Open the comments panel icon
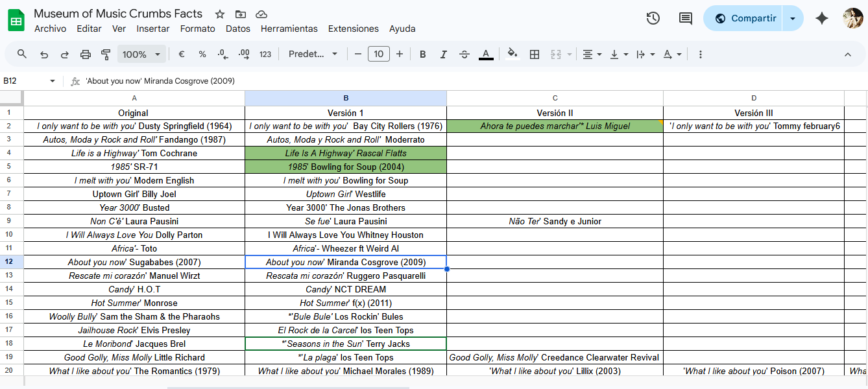Image resolution: width=868 pixels, height=389 pixels. (686, 18)
